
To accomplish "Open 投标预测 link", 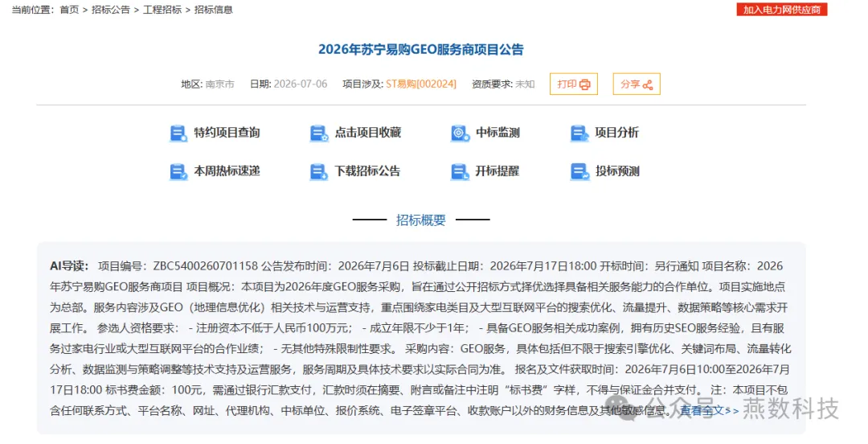I will coord(616,171).
